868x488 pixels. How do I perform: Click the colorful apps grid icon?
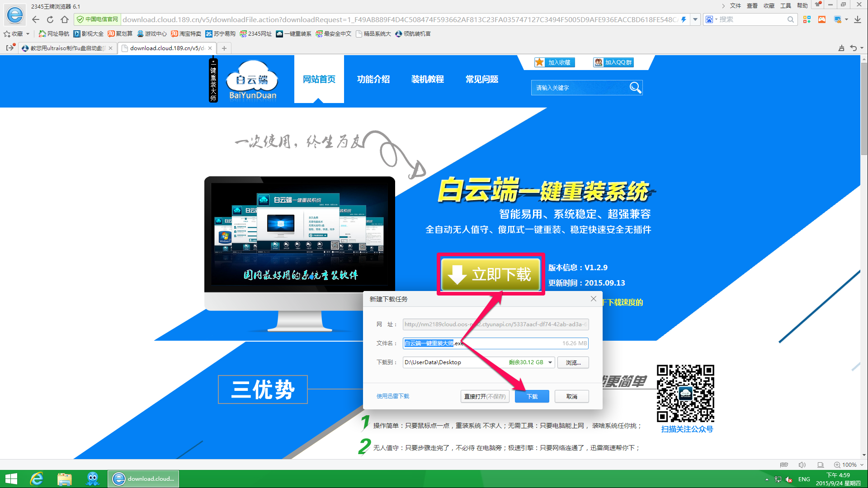[x=807, y=19]
